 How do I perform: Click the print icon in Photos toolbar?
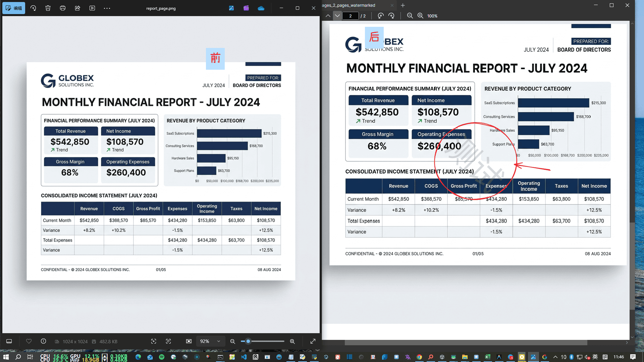point(63,8)
